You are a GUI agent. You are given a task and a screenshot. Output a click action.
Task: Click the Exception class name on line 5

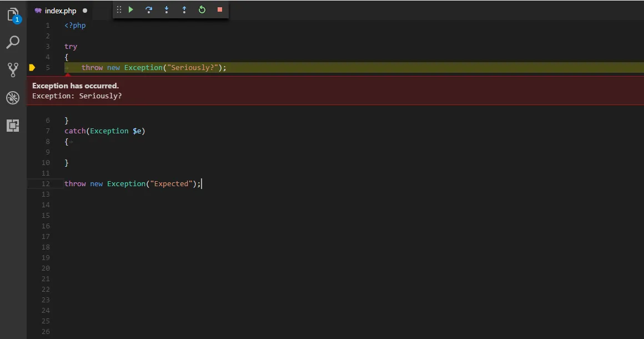pos(143,67)
